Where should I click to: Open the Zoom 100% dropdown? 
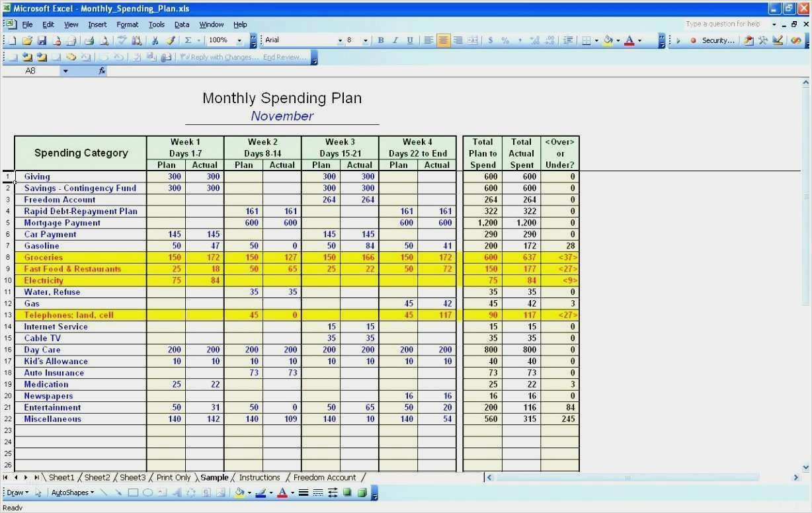click(239, 40)
